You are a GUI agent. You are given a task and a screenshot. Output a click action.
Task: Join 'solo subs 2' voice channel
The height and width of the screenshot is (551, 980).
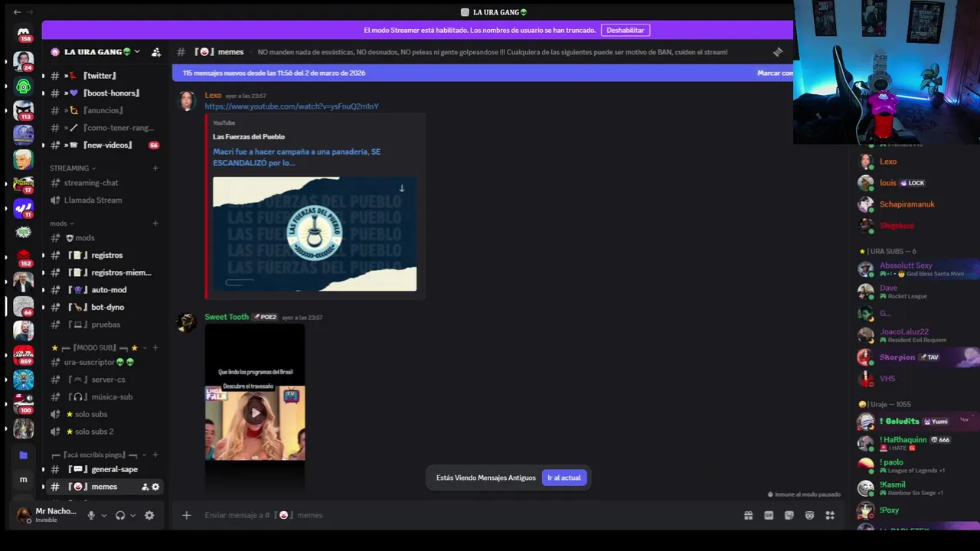pos(104,432)
